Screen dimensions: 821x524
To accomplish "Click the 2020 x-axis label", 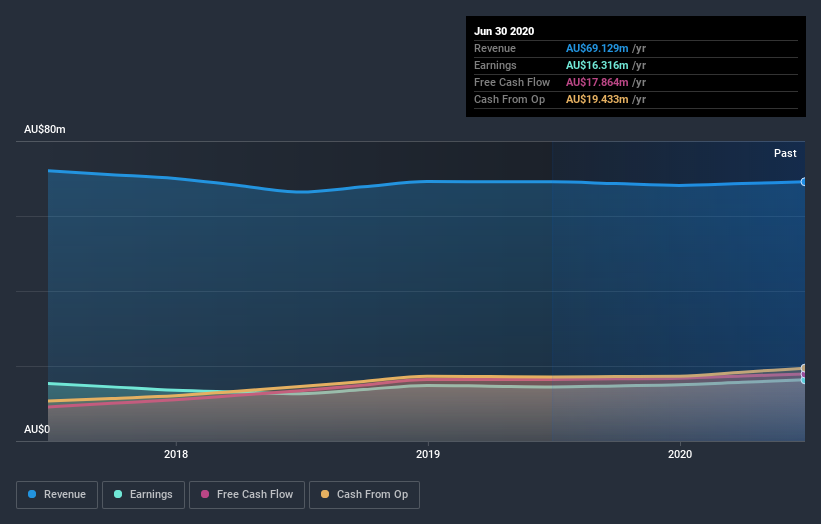I will pos(680,454).
